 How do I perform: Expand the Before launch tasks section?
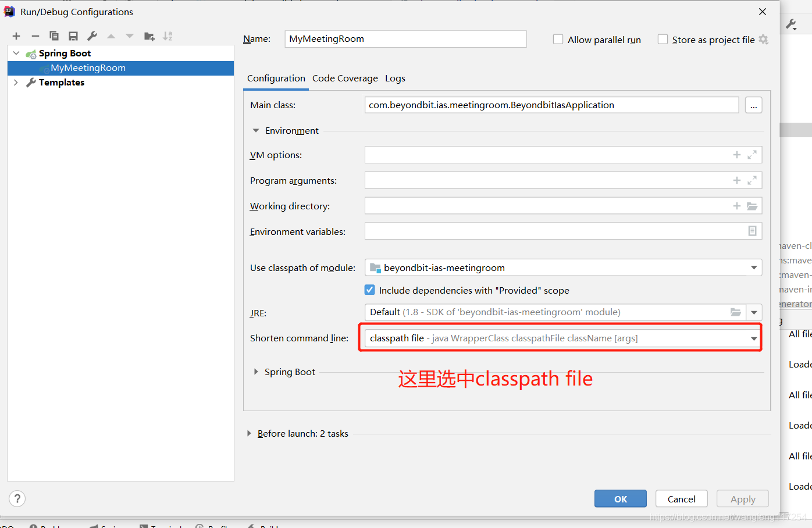(249, 433)
